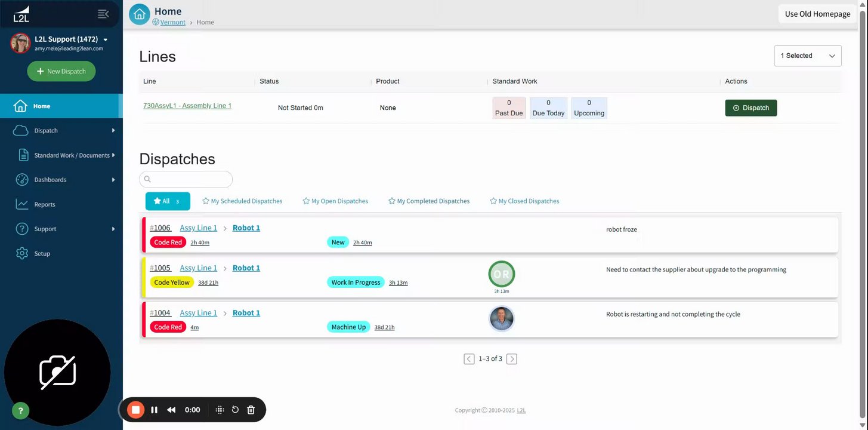Select My Scheduled Dispatches tab
The width and height of the screenshot is (868, 430).
point(242,201)
